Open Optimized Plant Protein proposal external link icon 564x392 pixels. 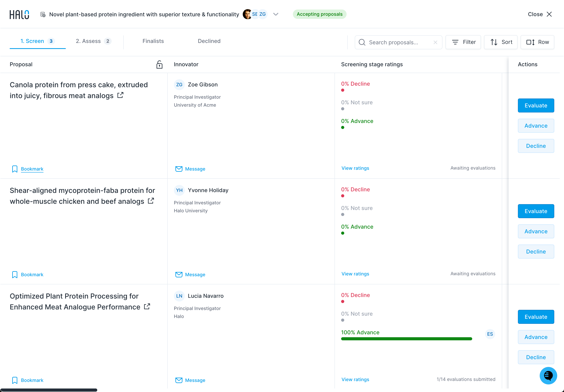tap(147, 307)
